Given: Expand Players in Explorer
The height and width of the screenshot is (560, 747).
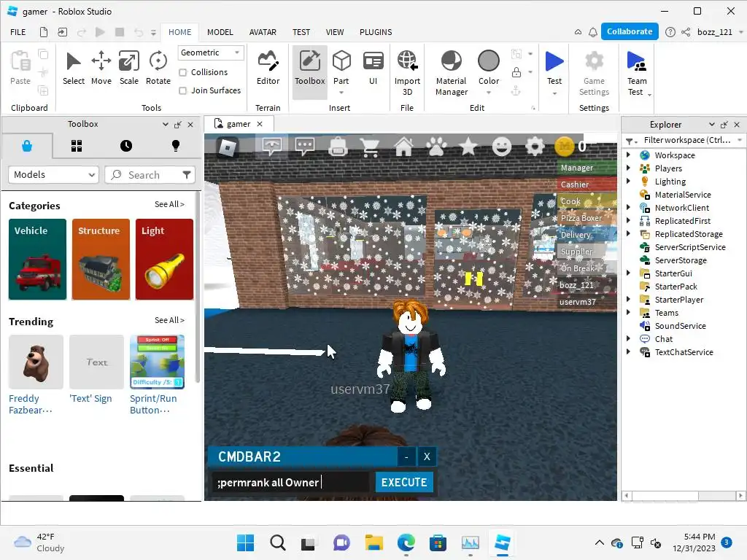Looking at the screenshot, I should coord(628,168).
